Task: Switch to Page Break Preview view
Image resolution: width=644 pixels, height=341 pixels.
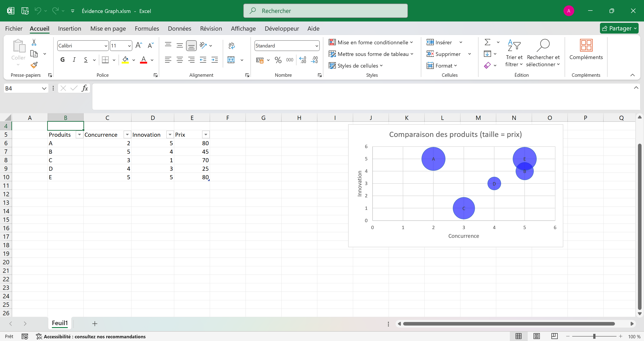Action: 554,336
